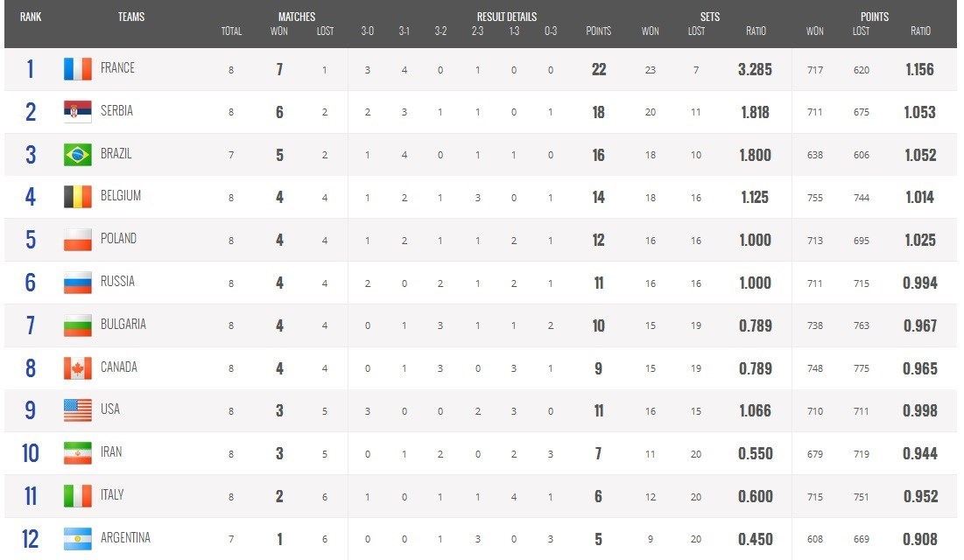Click the Iran flag icon
The image size is (964, 560).
[77, 453]
